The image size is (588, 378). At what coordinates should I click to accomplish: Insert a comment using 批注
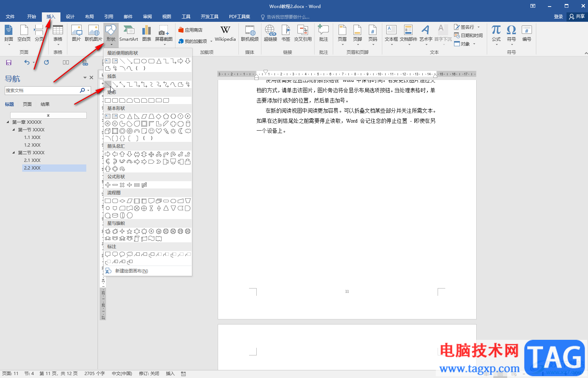tap(323, 33)
